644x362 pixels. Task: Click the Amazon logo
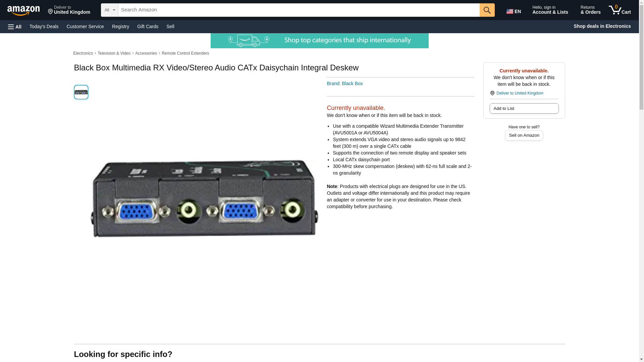coord(23,10)
